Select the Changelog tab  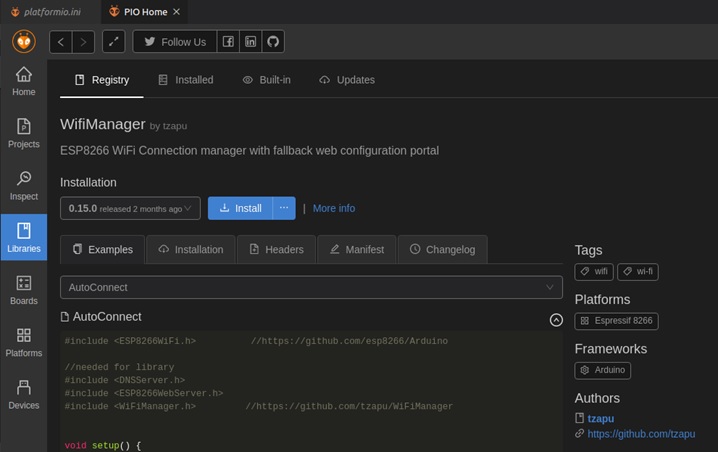click(443, 250)
